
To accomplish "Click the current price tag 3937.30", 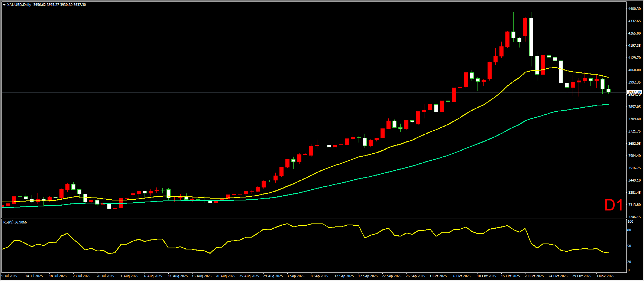I will point(634,92).
